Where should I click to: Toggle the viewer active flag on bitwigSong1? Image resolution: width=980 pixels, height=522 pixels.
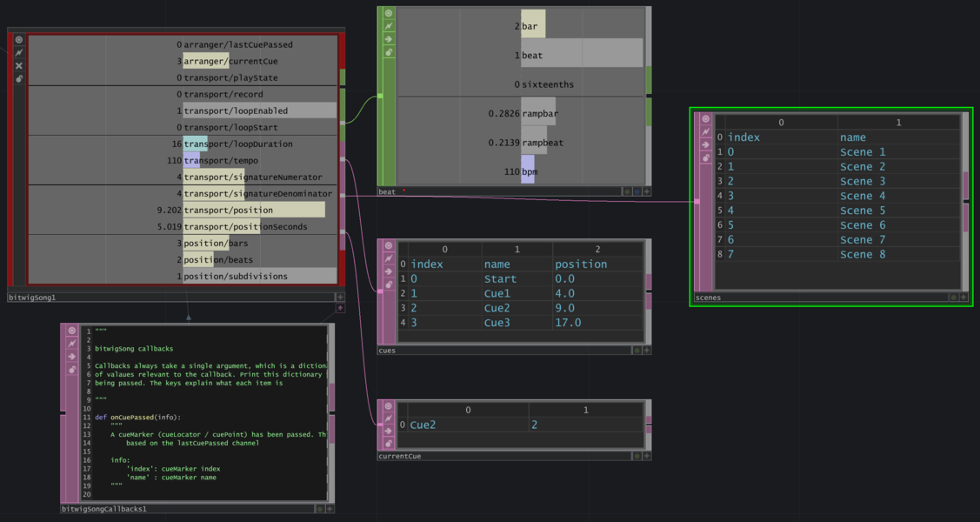coord(19,40)
